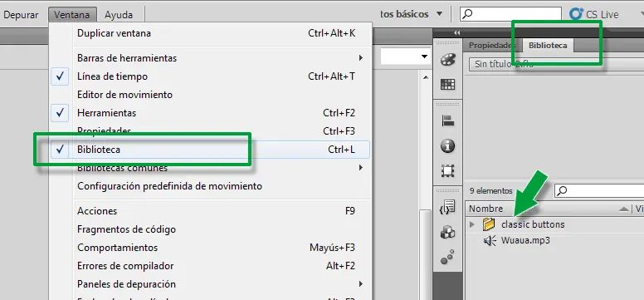Open the Sin título document dropdown
Screen dimensions: 644x300
pyautogui.click(x=556, y=64)
